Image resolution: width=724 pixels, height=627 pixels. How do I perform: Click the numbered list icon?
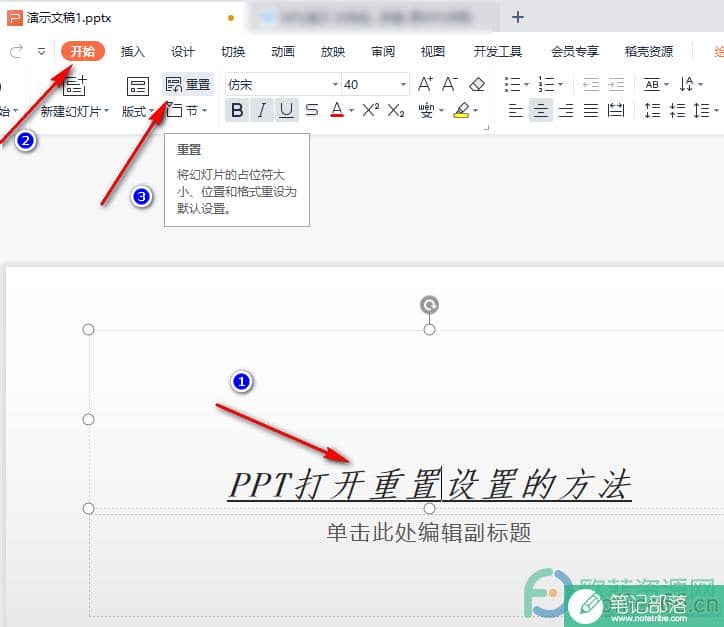click(x=546, y=84)
